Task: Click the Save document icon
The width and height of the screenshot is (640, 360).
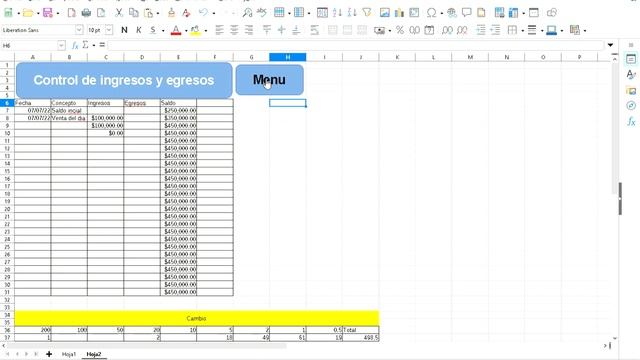Action: click(48, 13)
